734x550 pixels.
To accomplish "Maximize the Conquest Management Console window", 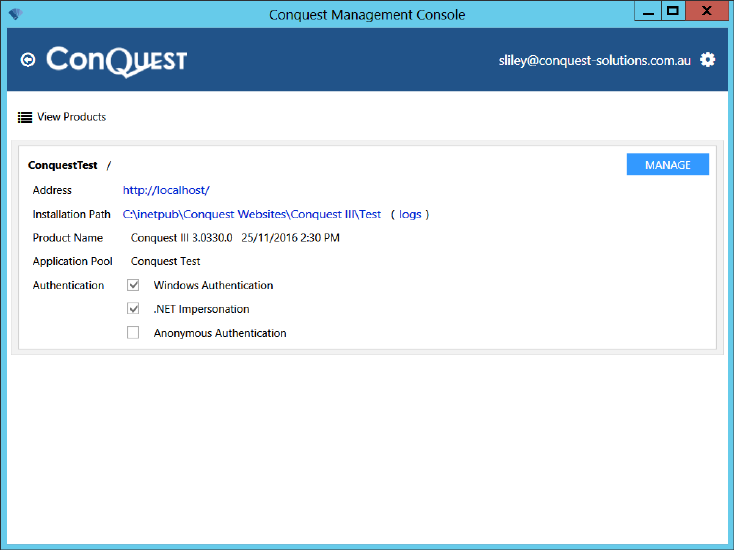I will (x=673, y=11).
